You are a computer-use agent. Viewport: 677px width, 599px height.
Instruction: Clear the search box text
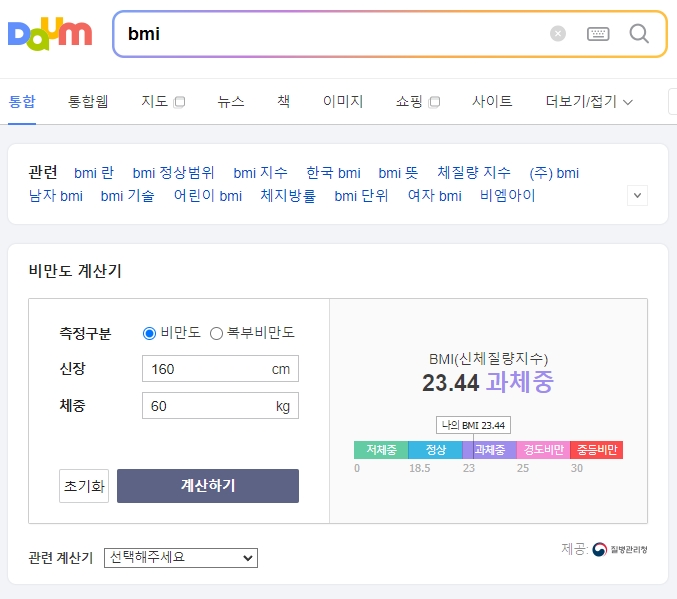[x=557, y=34]
